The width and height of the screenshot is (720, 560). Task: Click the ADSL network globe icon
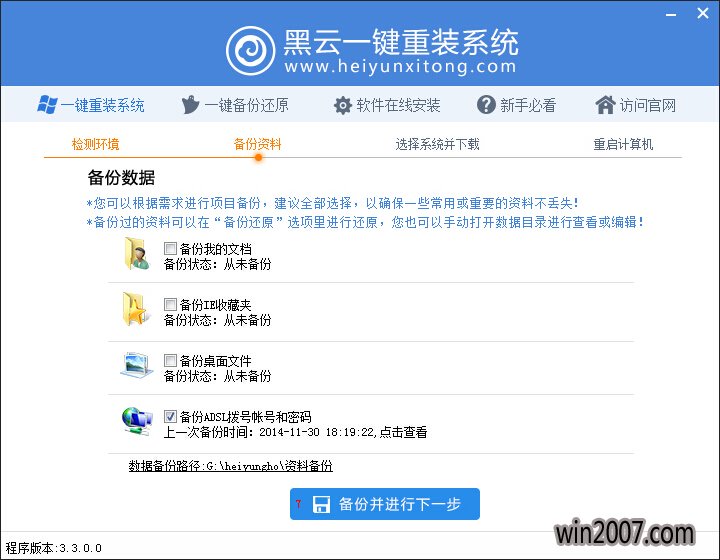137,421
